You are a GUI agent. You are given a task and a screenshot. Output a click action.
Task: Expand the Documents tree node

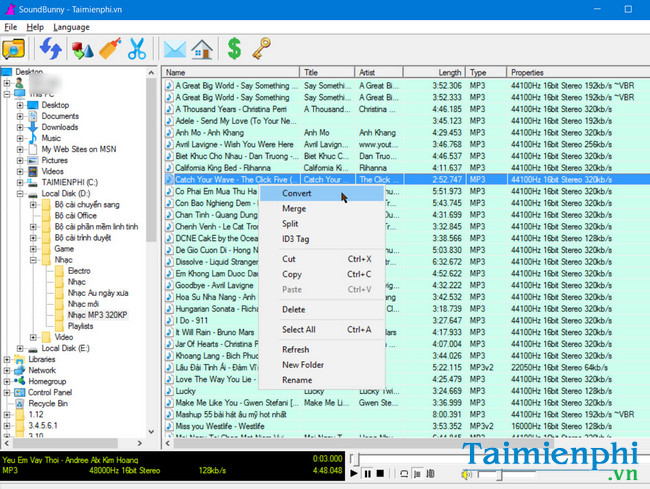pyautogui.click(x=20, y=116)
